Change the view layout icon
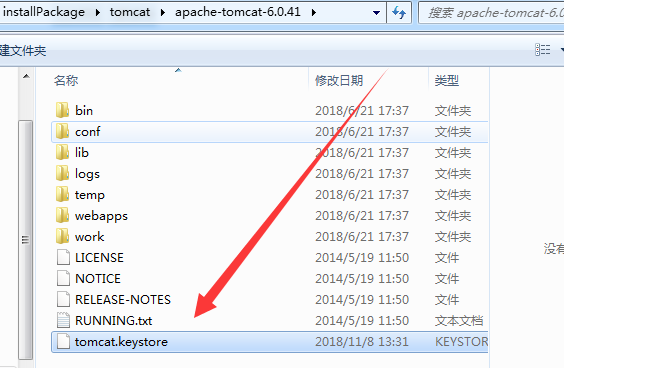 point(542,50)
